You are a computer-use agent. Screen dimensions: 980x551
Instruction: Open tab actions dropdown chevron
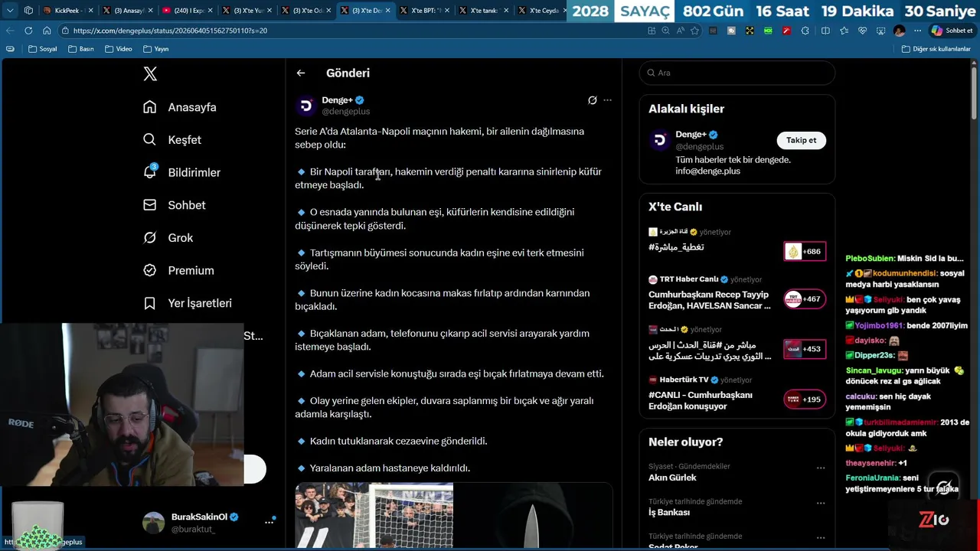(10, 11)
